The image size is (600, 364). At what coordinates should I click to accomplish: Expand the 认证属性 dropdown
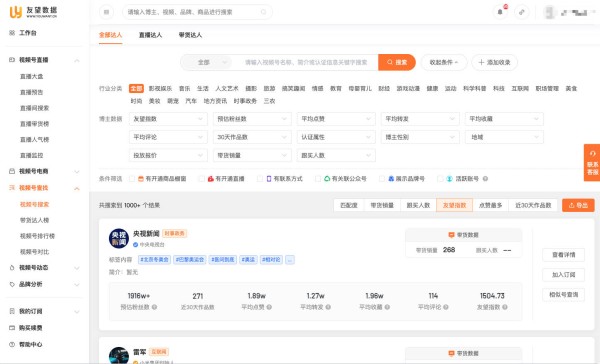[x=336, y=137]
